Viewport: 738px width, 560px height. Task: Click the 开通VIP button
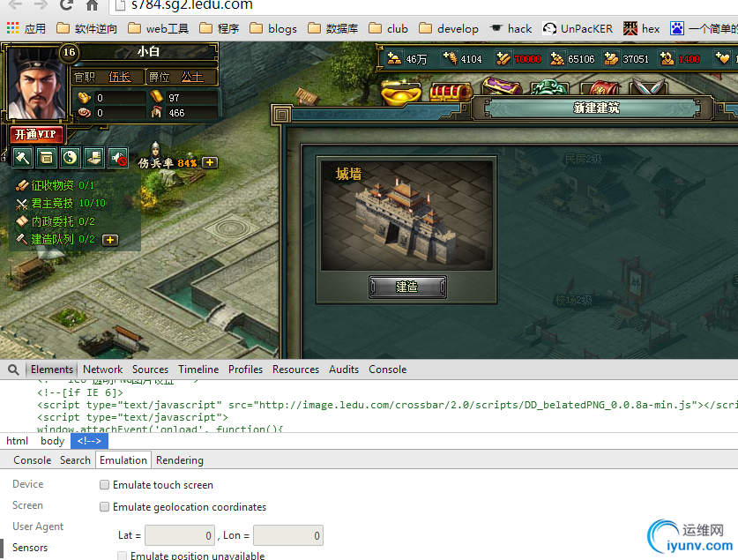[x=36, y=135]
